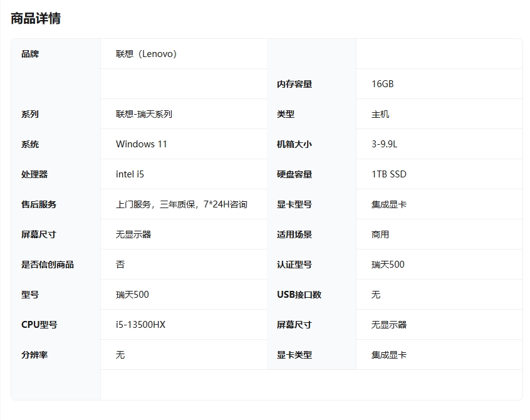Click 无 value beside USB接口数

coord(376,295)
